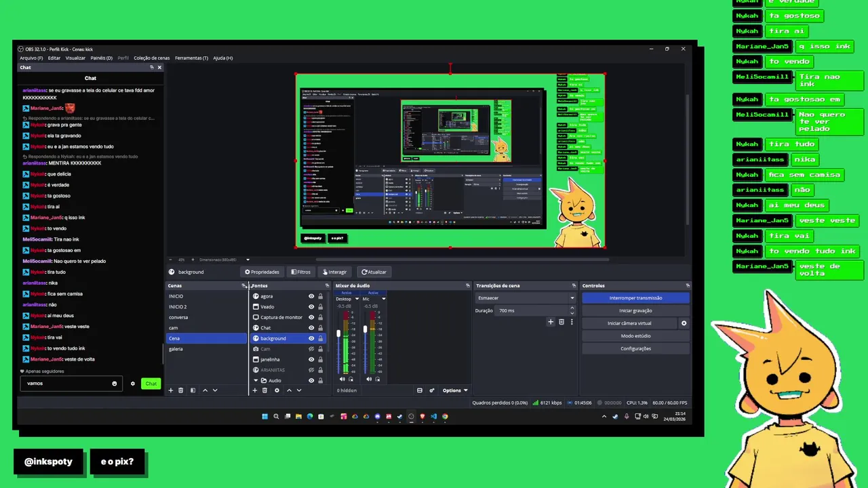Add a new source in the Fontes panel

[x=255, y=390]
